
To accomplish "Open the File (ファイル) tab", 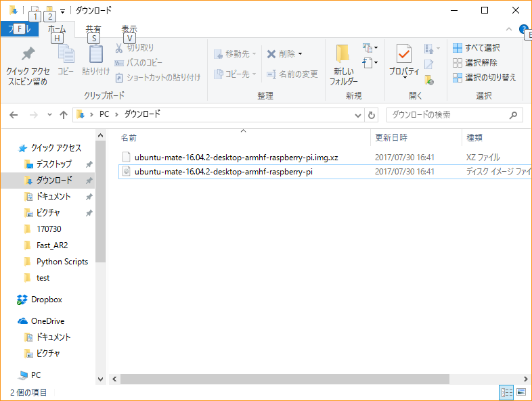I will (x=20, y=29).
